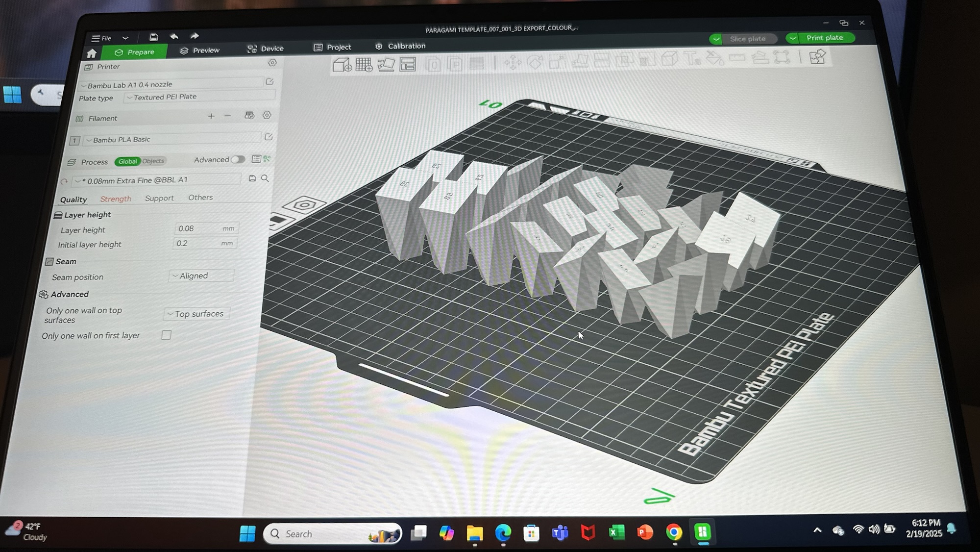Search process settings with magnifier icon
Screen dimensions: 980x552
click(265, 178)
